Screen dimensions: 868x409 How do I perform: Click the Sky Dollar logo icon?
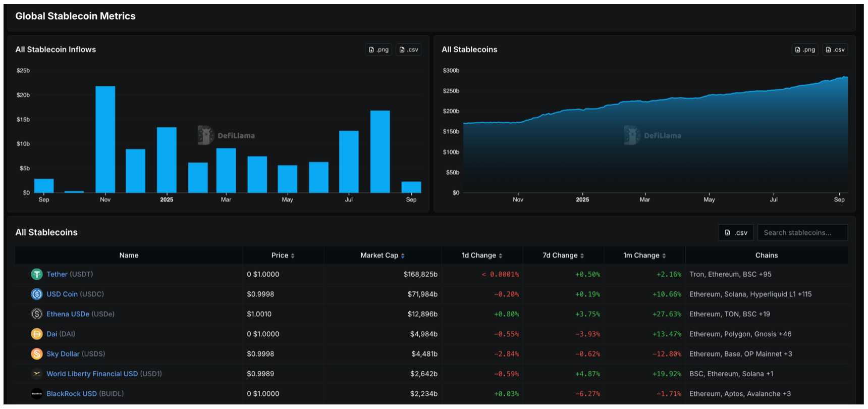coord(37,354)
